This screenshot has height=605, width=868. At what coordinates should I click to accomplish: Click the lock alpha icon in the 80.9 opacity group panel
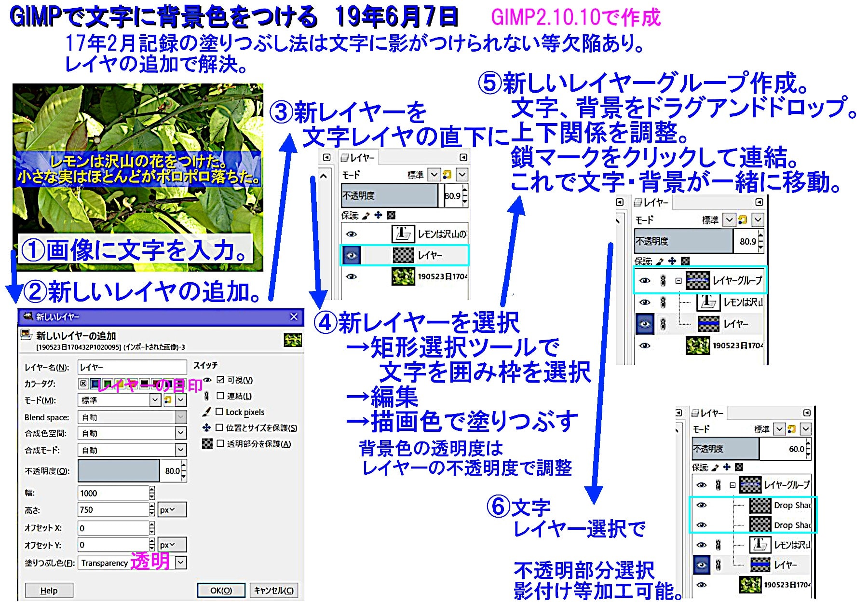[x=685, y=261]
